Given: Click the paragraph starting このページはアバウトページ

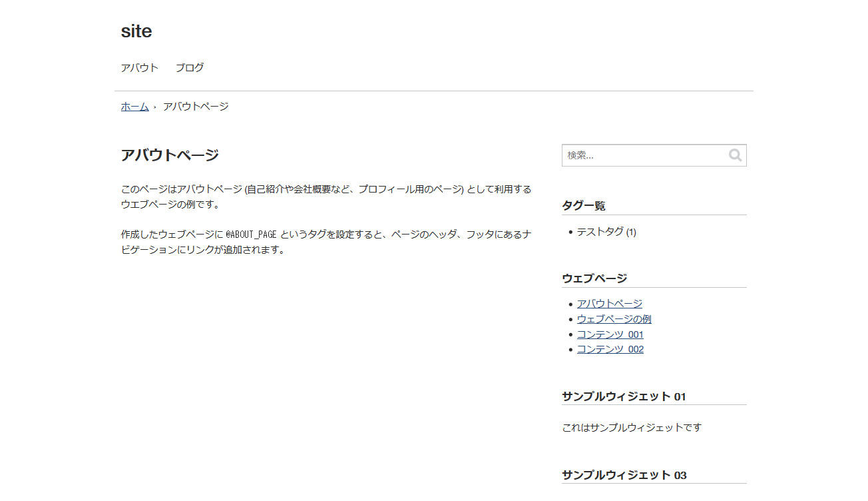Looking at the screenshot, I should pos(326,197).
